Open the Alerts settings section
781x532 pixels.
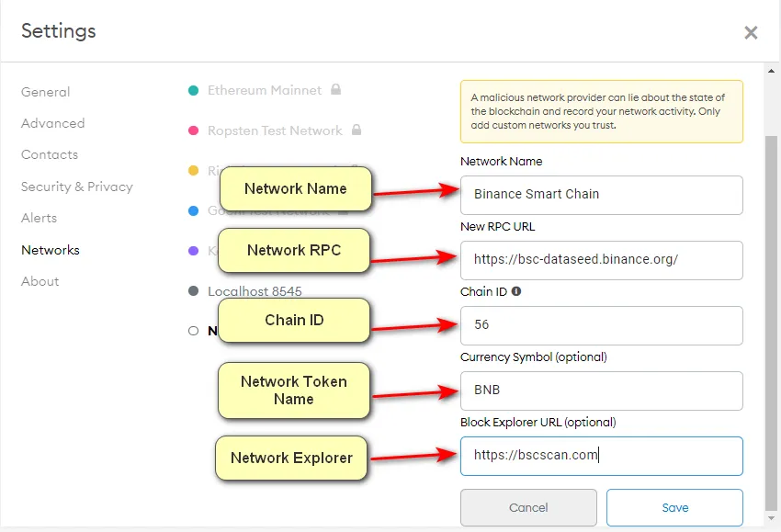[x=39, y=218]
